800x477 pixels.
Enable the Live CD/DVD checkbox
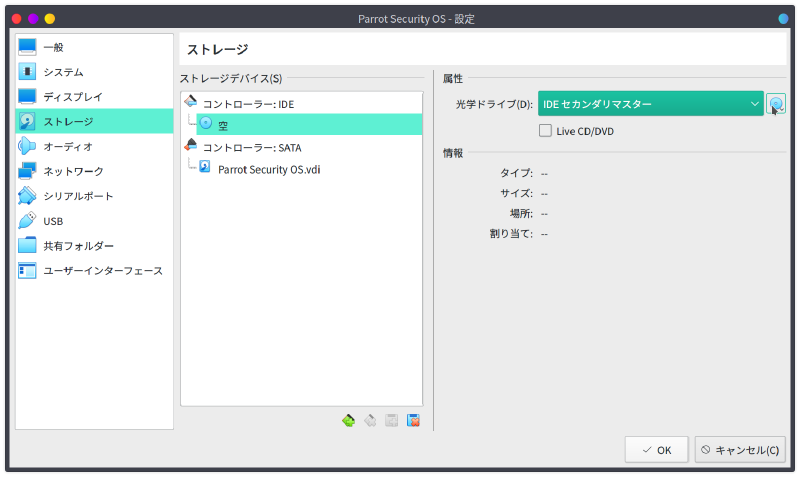coord(545,131)
